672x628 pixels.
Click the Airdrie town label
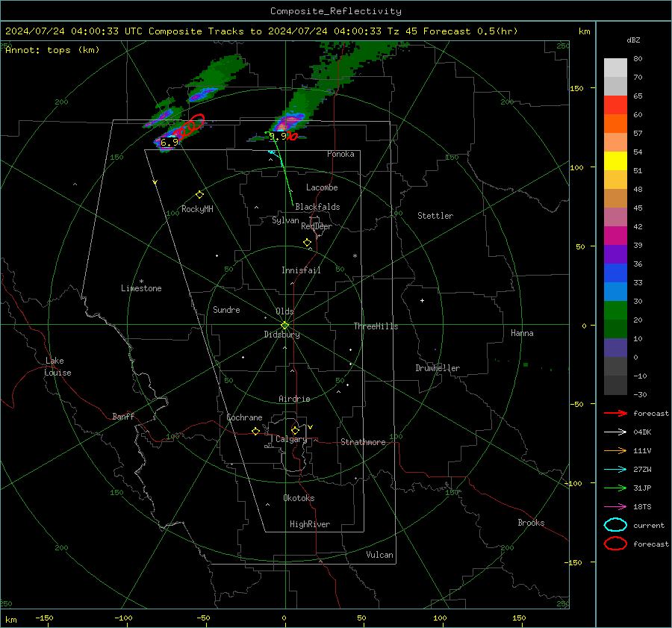coord(294,399)
